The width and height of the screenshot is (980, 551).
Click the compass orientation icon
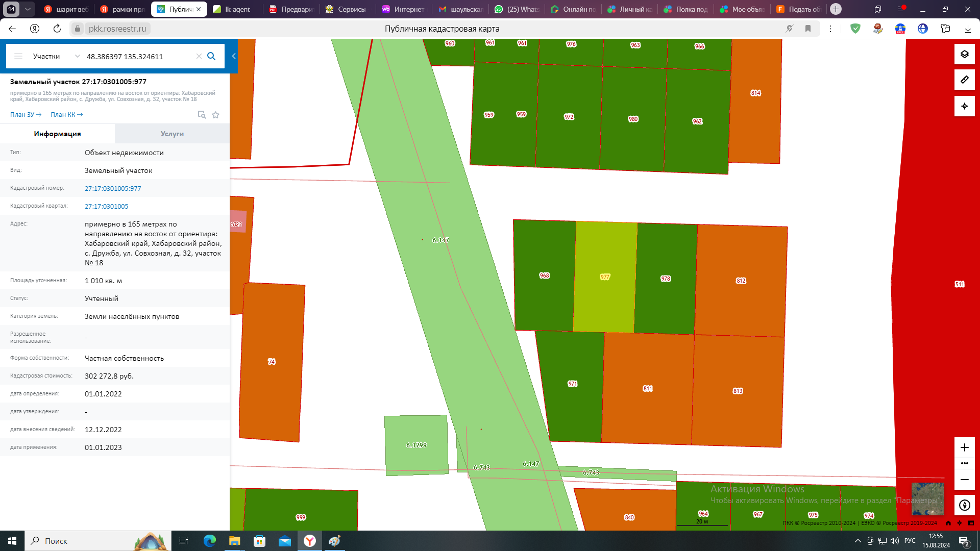[964, 505]
